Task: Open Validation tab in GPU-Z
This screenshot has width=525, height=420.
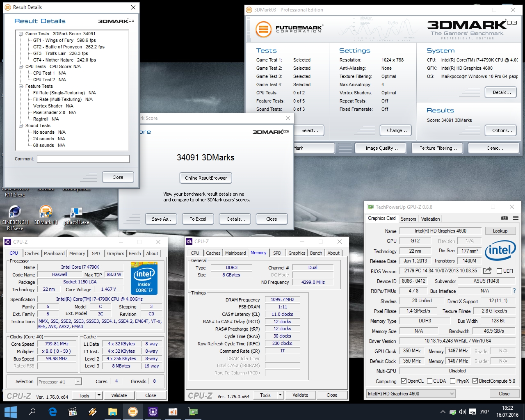Action: 430,219
